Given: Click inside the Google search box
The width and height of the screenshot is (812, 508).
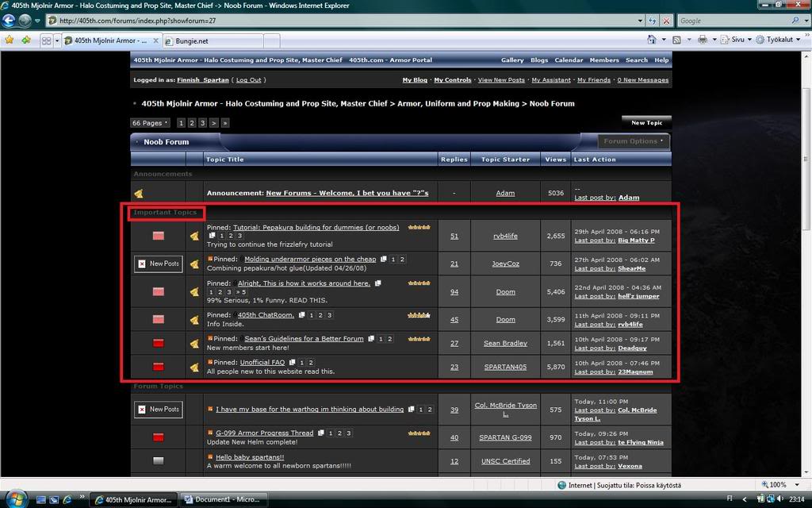Looking at the screenshot, I should coord(733,21).
